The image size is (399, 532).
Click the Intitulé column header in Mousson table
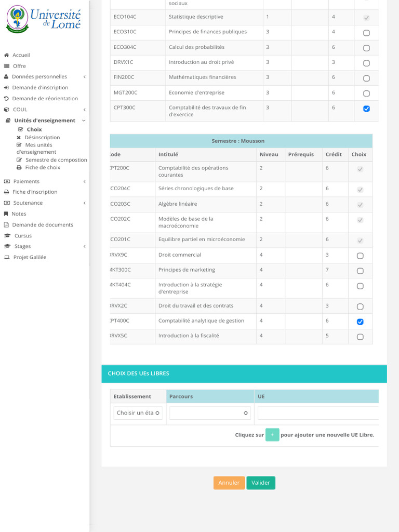168,154
